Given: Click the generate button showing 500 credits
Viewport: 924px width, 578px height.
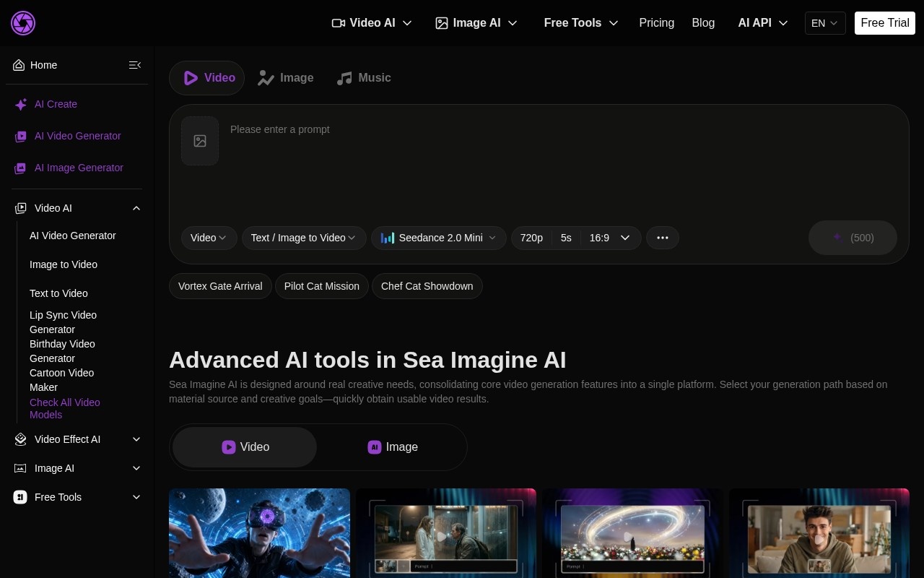Looking at the screenshot, I should 853,238.
